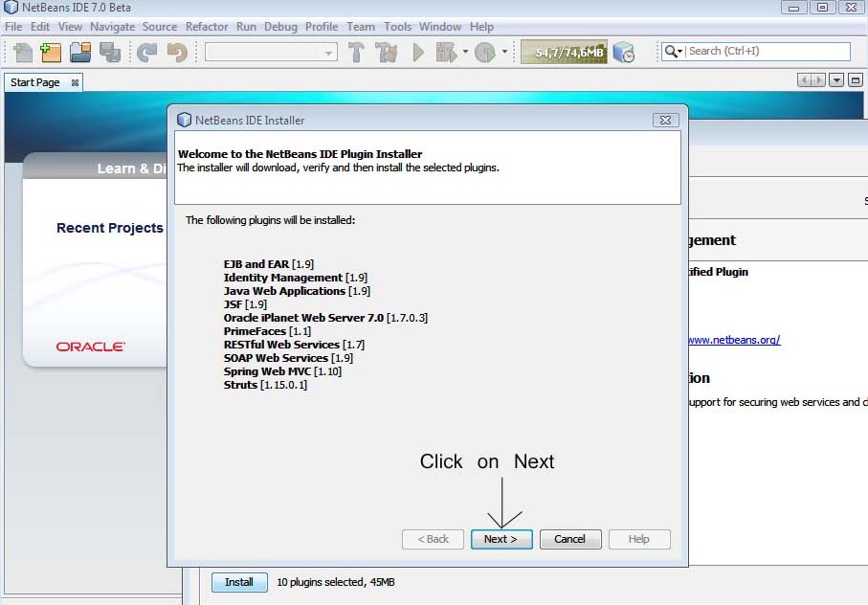The width and height of the screenshot is (868, 605).
Task: Open the Run menu
Action: 246,27
